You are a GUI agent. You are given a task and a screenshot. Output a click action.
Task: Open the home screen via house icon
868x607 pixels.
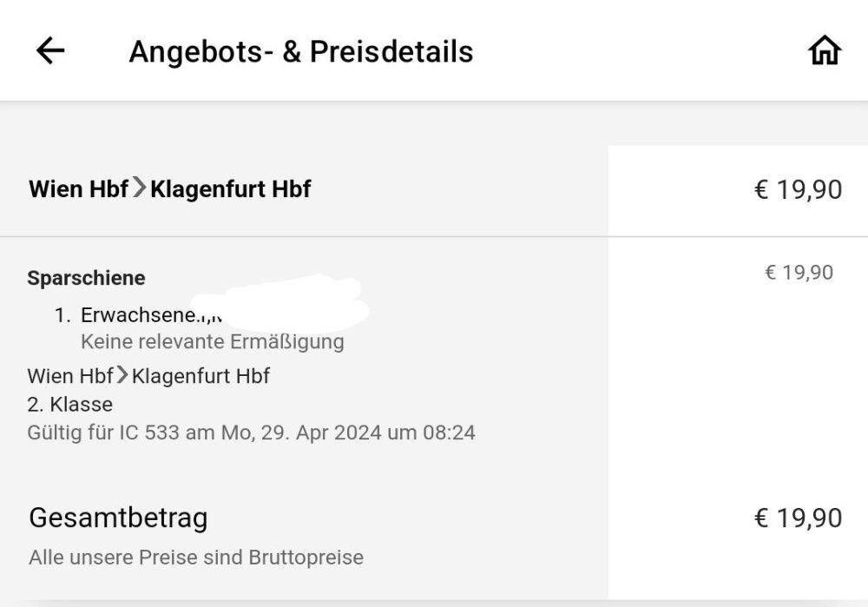[825, 52]
